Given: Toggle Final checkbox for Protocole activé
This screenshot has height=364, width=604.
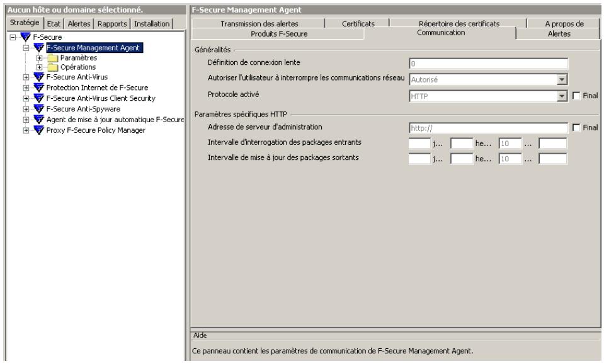Looking at the screenshot, I should (x=576, y=96).
